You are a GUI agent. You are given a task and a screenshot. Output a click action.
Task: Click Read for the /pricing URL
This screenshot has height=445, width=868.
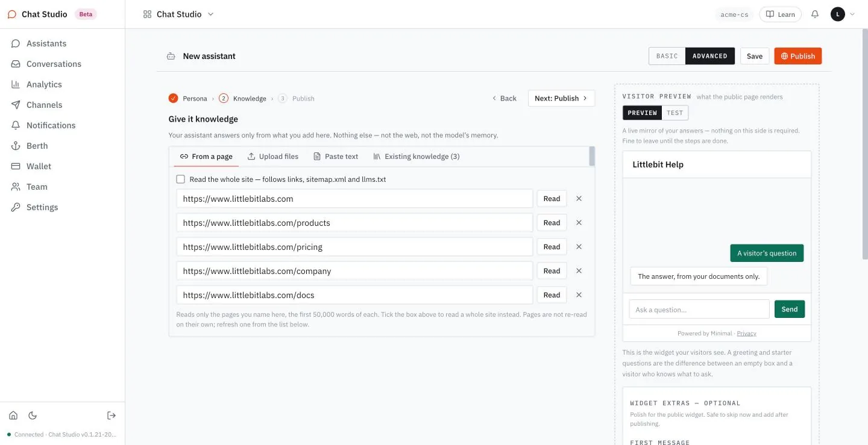(x=552, y=247)
